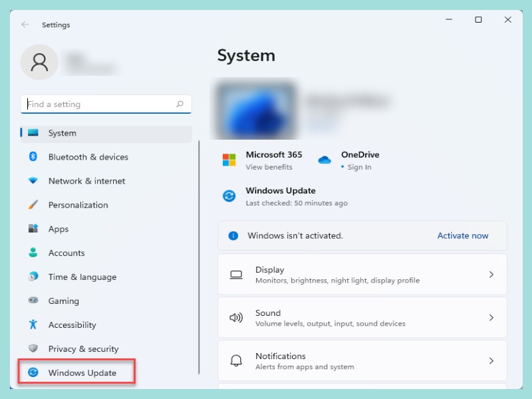
Task: Click the blurred desktop wallpaper thumbnail
Action: 256,110
